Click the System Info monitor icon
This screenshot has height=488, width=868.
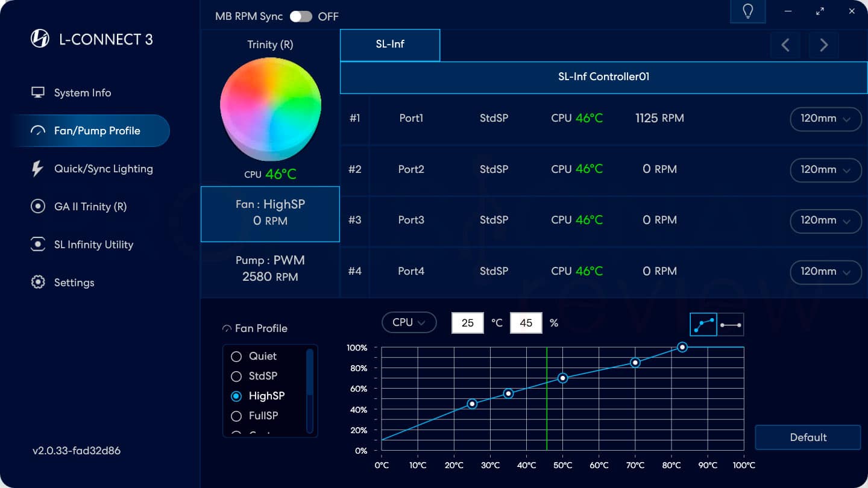(38, 93)
